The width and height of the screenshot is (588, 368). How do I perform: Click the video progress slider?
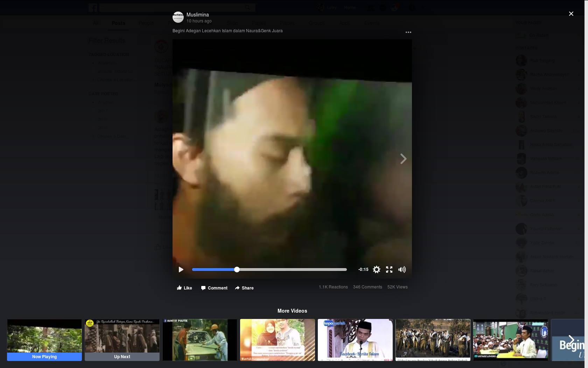click(x=269, y=270)
